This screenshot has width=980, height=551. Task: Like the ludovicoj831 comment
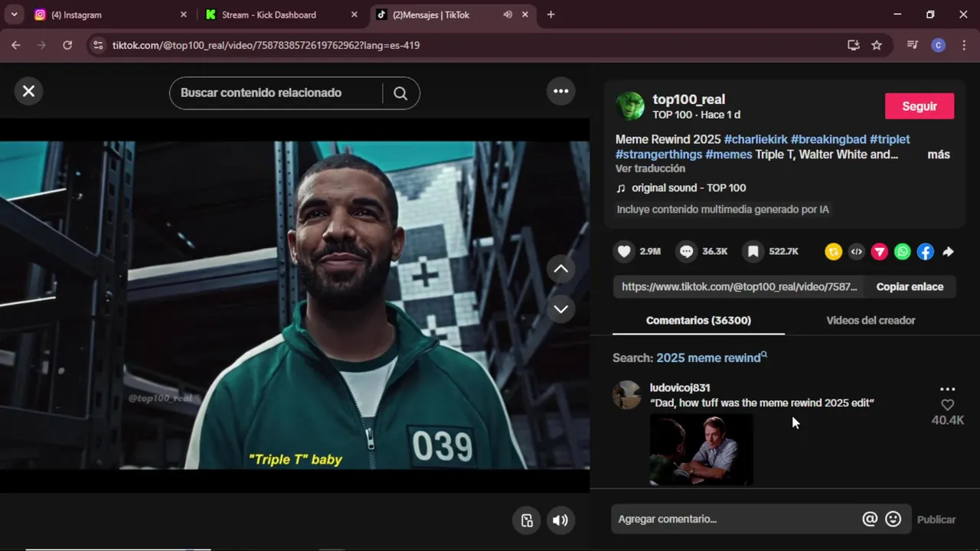pos(948,405)
